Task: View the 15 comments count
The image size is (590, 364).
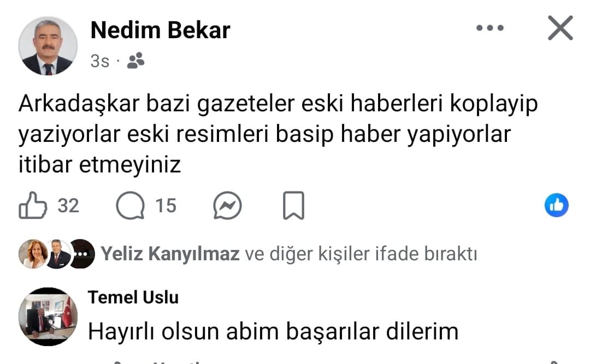Action: click(x=166, y=206)
